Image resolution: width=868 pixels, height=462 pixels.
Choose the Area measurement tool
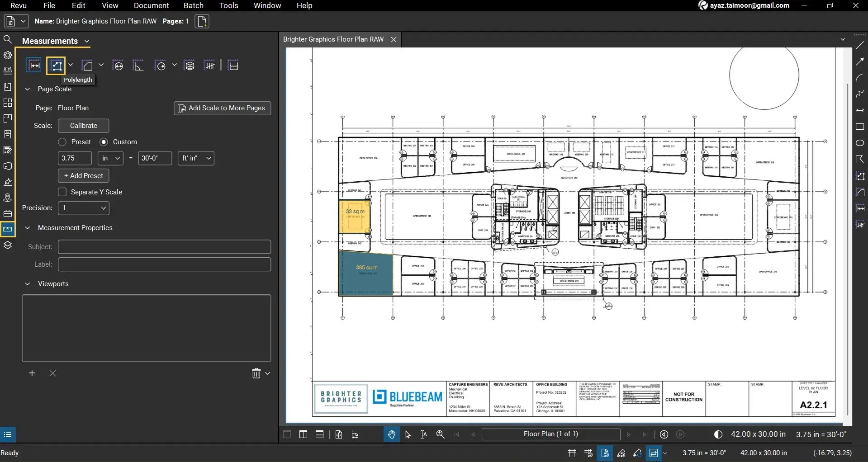[x=88, y=66]
